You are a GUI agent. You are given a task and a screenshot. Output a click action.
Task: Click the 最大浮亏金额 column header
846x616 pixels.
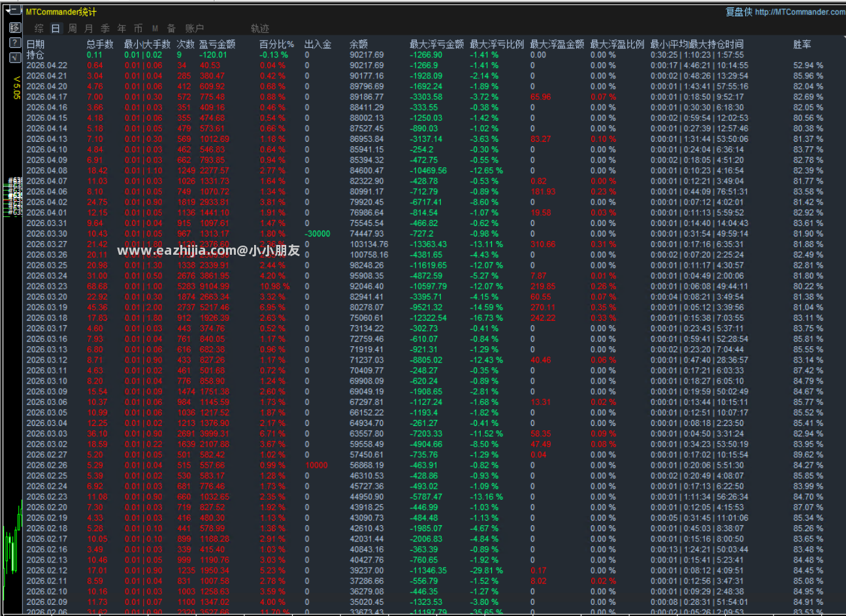coord(436,44)
